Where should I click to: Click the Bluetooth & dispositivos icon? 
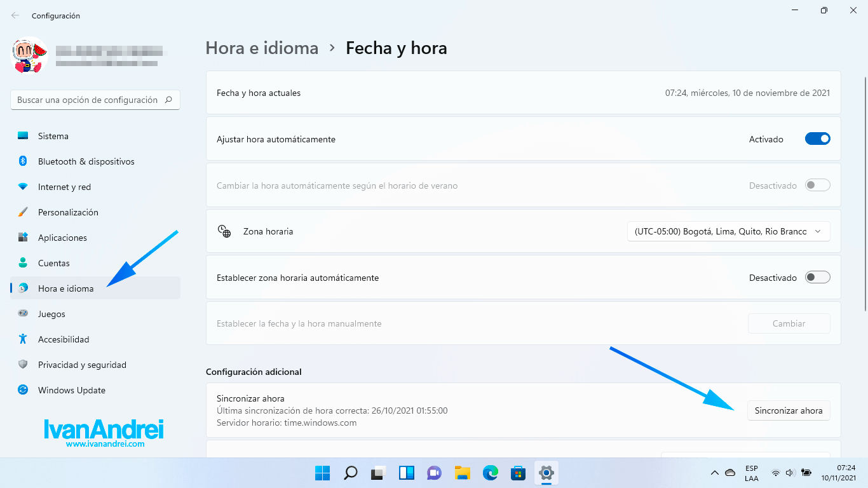(23, 161)
